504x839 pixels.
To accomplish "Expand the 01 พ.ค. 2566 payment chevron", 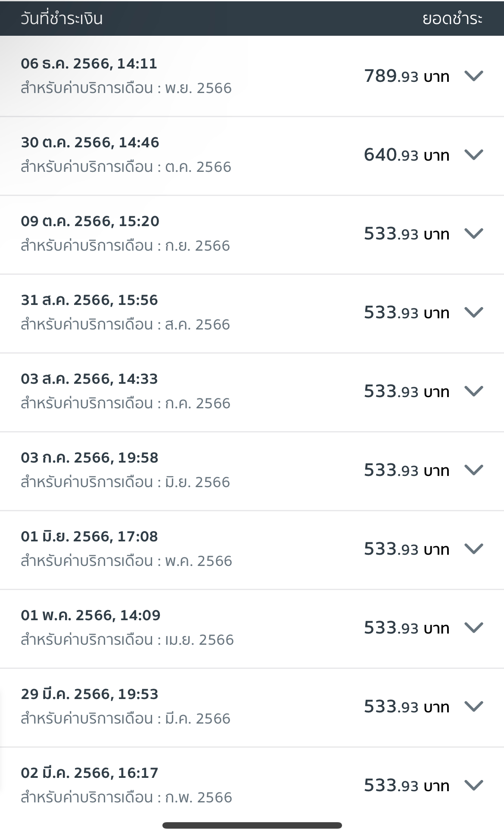I will [473, 628].
